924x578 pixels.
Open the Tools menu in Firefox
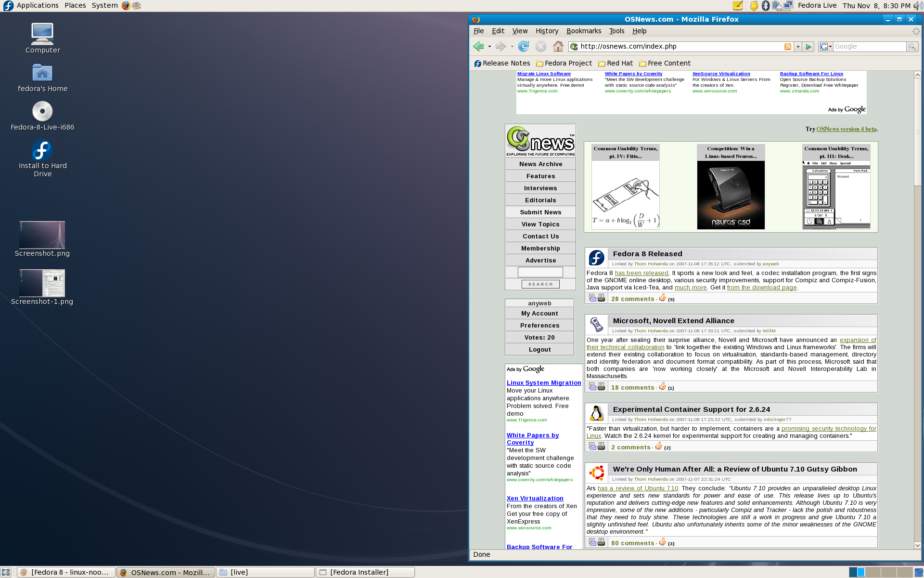(616, 31)
